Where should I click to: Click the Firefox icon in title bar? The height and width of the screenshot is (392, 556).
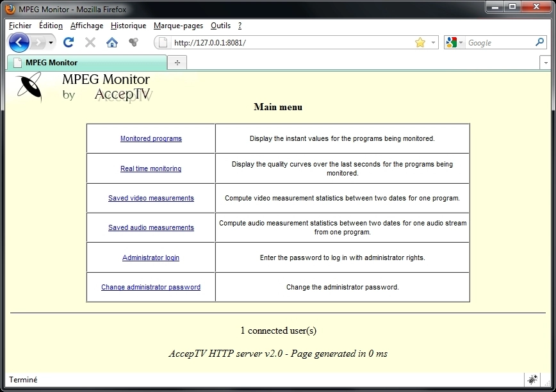[x=11, y=9]
